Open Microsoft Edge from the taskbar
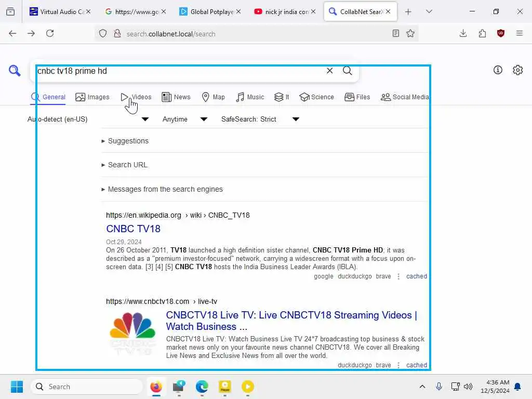Screen dimensions: 532x399 point(202,387)
